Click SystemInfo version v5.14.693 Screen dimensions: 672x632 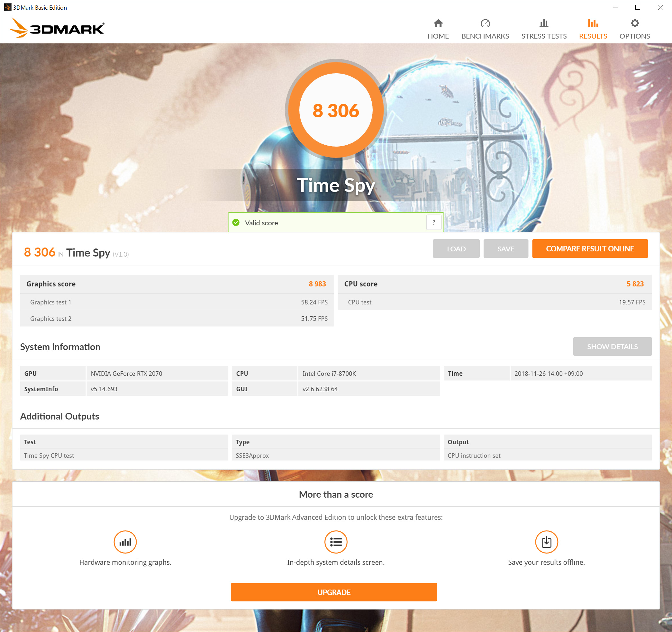(157, 389)
